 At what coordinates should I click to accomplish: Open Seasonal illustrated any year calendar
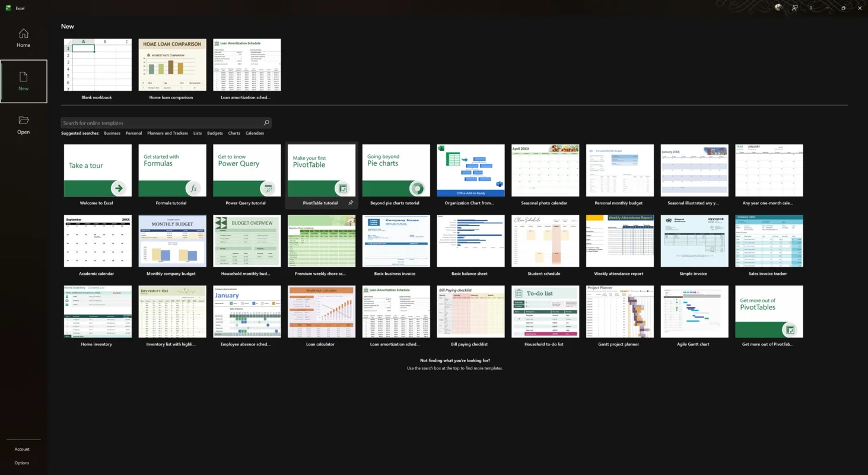(694, 176)
